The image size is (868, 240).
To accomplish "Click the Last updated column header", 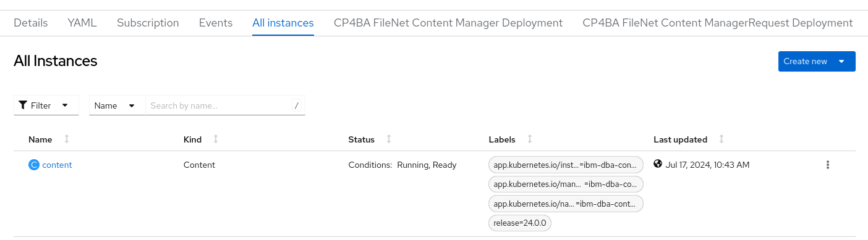I will click(680, 139).
